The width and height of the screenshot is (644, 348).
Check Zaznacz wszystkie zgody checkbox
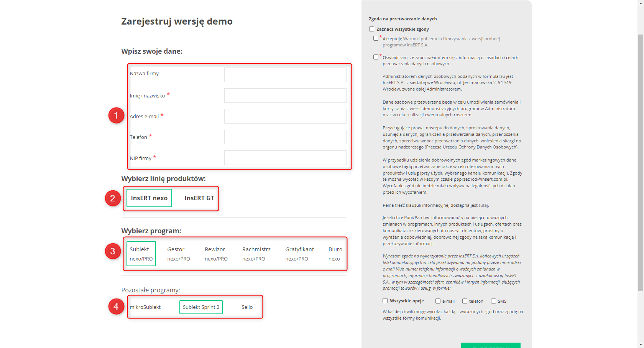pos(371,29)
